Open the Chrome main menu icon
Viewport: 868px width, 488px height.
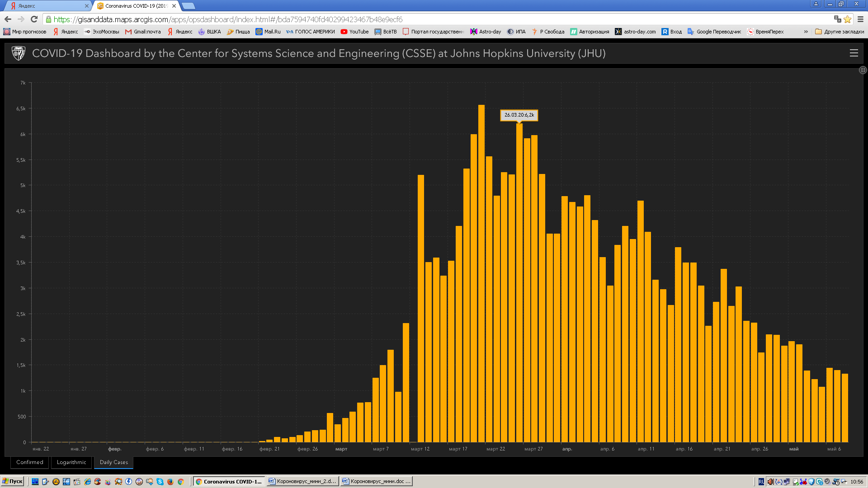point(860,19)
